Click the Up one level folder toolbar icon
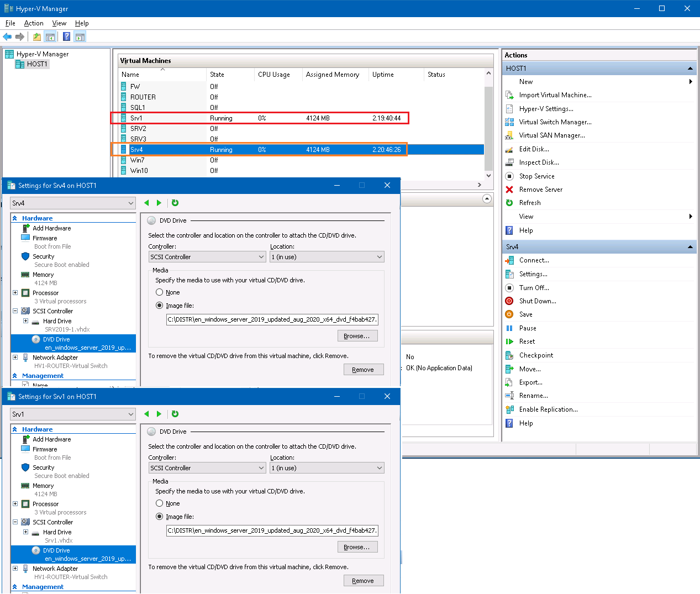This screenshot has height=594, width=700. (x=36, y=37)
